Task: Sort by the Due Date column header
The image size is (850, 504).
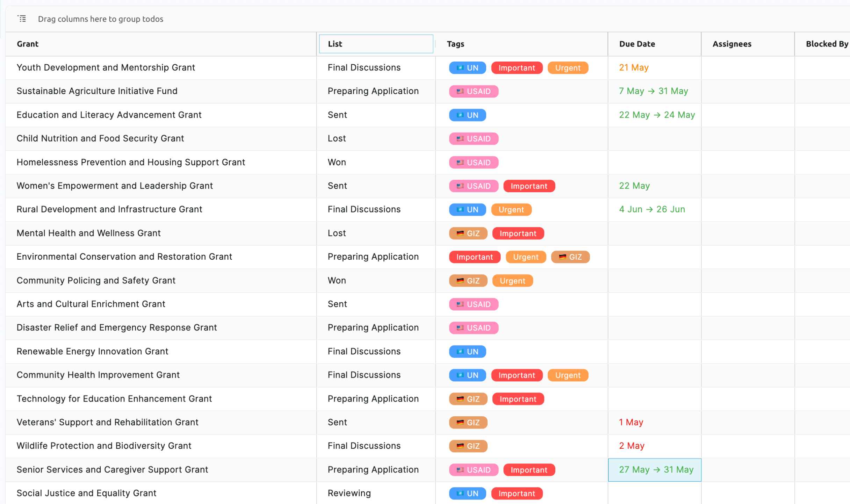Action: [637, 44]
